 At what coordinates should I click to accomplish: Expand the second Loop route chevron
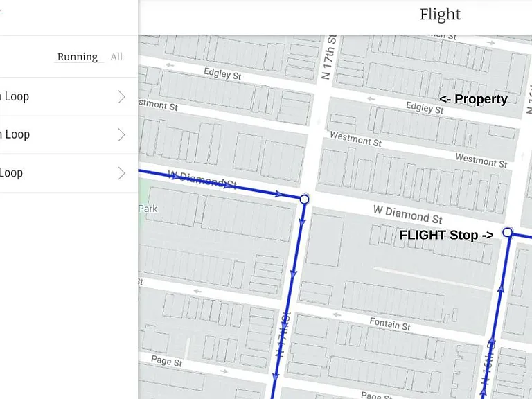[121, 134]
